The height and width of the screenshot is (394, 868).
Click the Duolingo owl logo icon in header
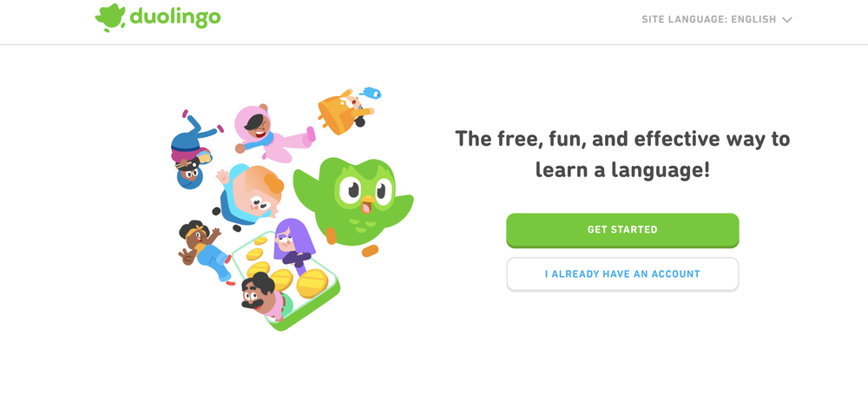[110, 17]
